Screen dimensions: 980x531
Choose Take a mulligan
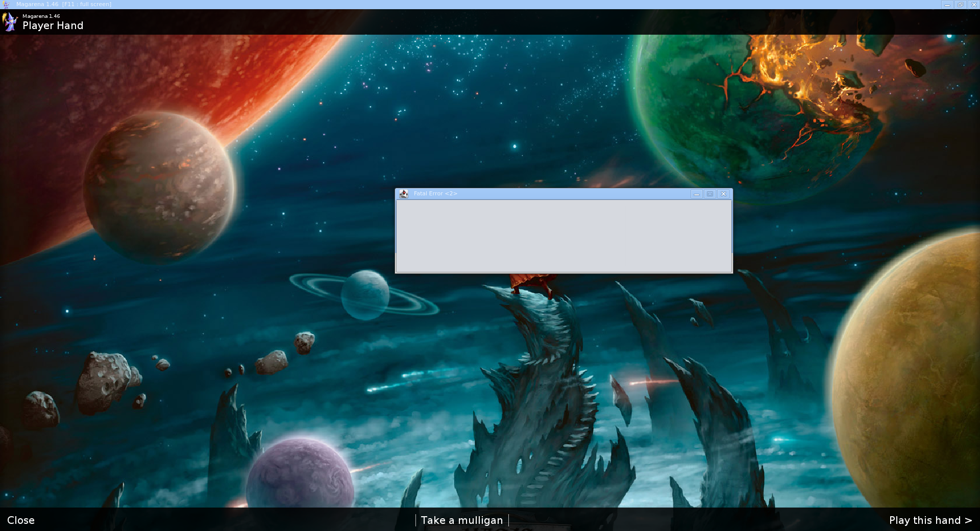click(x=462, y=520)
